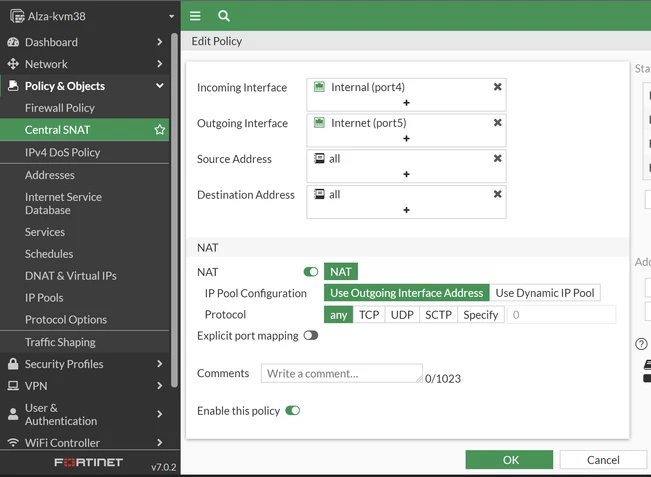The height and width of the screenshot is (477, 651).
Task: Toggle Enable this policy switch
Action: point(293,411)
